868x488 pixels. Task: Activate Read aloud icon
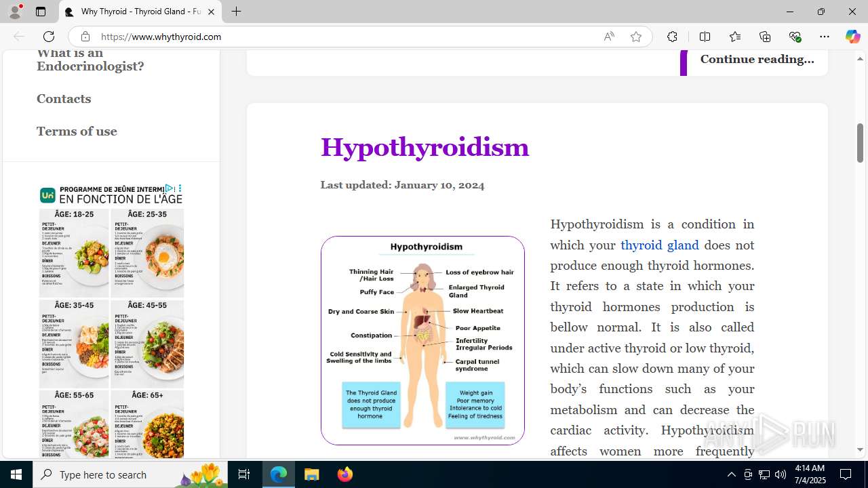coord(609,37)
